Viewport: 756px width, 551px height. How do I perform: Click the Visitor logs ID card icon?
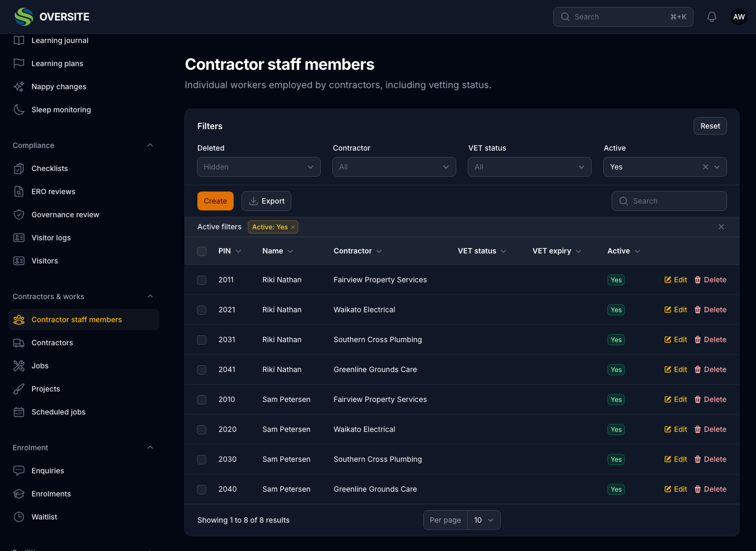click(x=19, y=238)
